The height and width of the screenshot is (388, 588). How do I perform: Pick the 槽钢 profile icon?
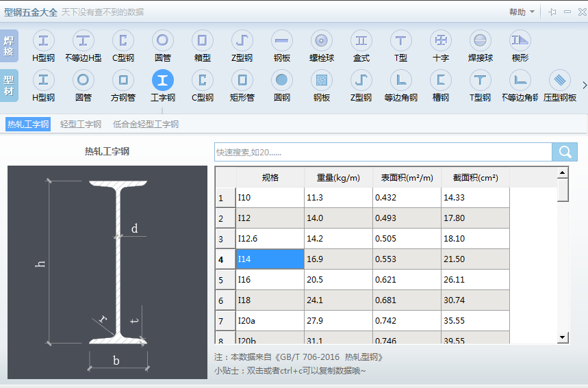click(x=441, y=80)
